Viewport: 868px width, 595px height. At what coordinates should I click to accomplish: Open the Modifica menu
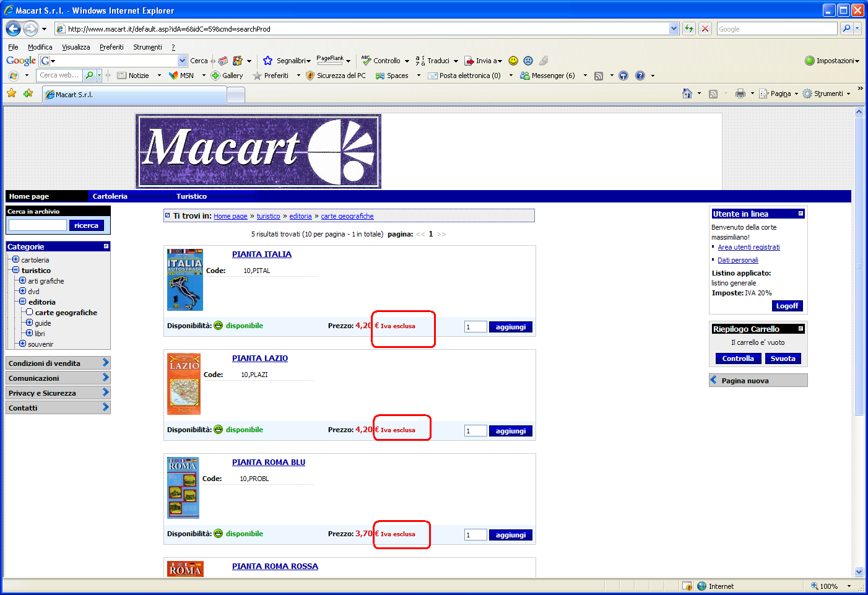40,47
